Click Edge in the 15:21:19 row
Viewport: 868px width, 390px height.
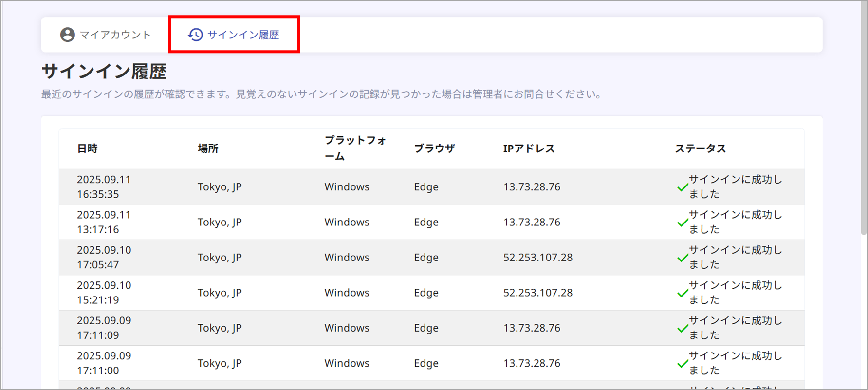[x=426, y=293]
